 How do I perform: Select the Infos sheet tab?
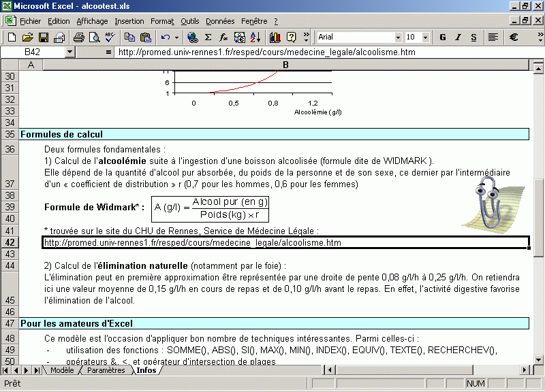tap(146, 370)
